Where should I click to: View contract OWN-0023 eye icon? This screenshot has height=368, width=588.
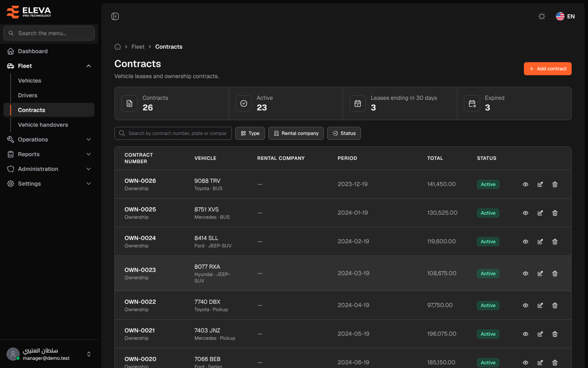pos(526,274)
